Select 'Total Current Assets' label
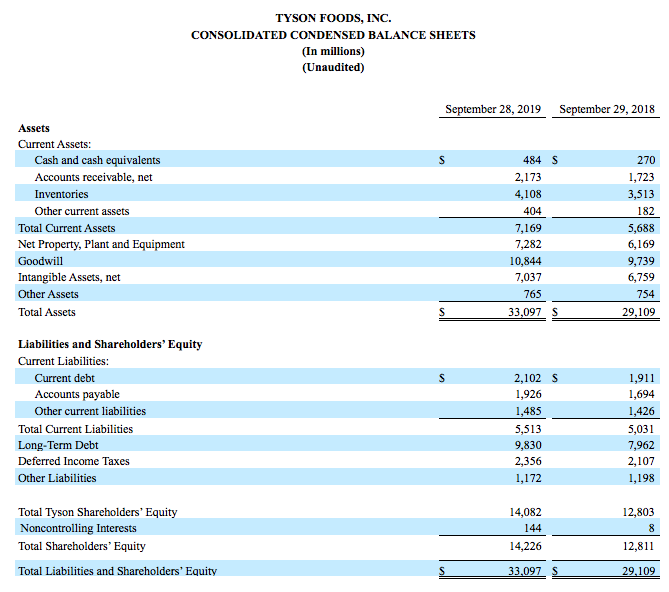The height and width of the screenshot is (592, 669). [x=67, y=228]
